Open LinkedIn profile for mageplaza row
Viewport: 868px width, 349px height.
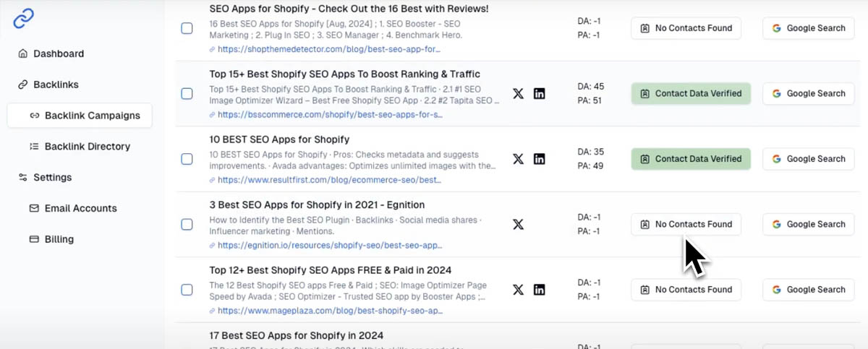pyautogui.click(x=539, y=290)
